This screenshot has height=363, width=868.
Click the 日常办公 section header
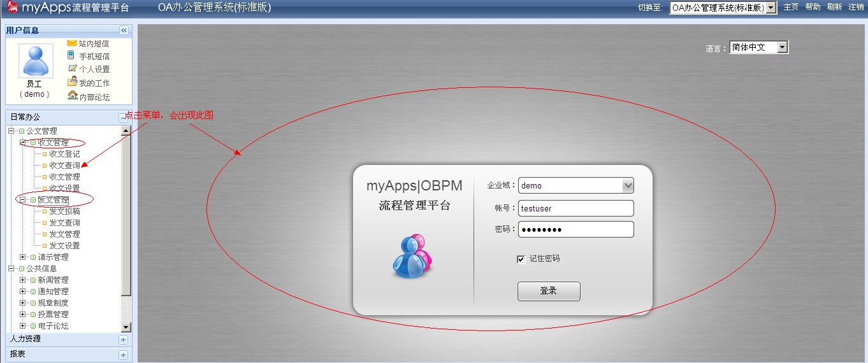pos(68,117)
